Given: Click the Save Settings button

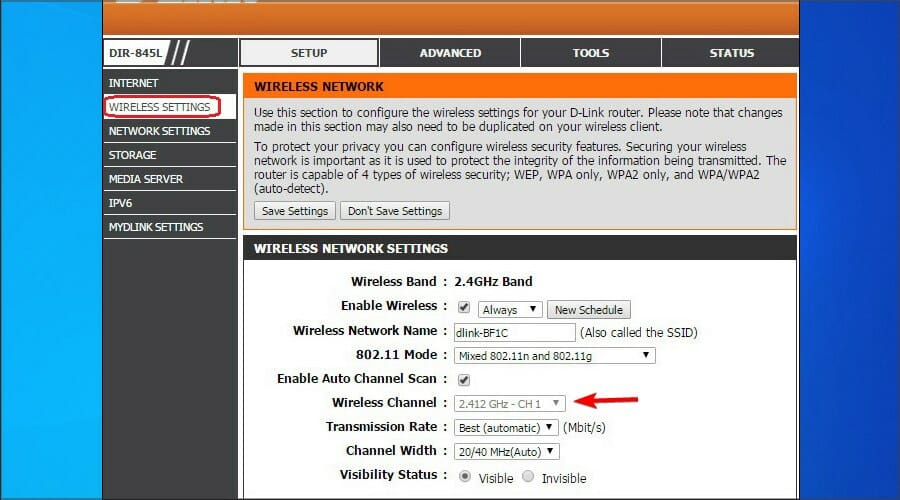Looking at the screenshot, I should tap(295, 211).
